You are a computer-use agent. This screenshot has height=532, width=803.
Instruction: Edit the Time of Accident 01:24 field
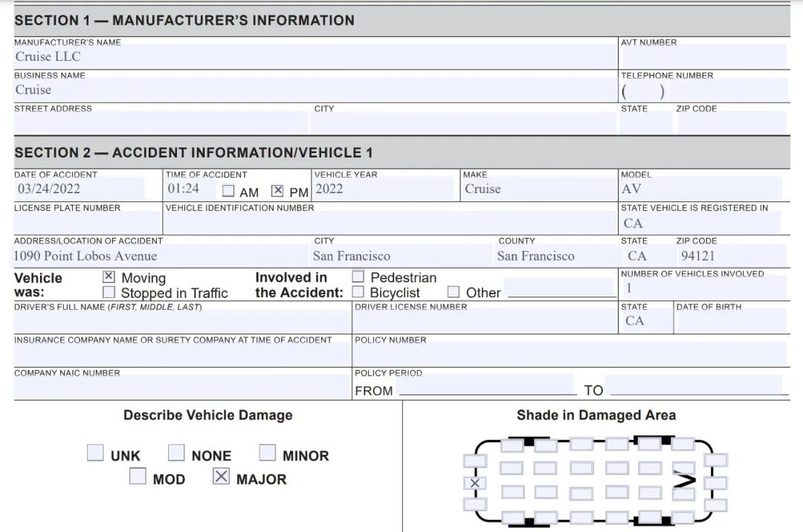pos(190,189)
